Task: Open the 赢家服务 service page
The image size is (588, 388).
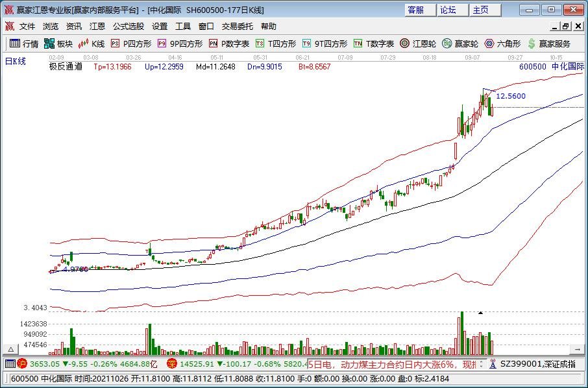Action: click(548, 44)
